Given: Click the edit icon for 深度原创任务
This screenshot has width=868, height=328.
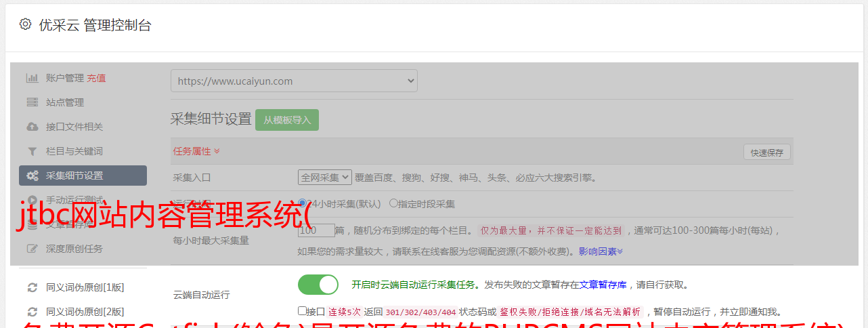Looking at the screenshot, I should point(32,249).
